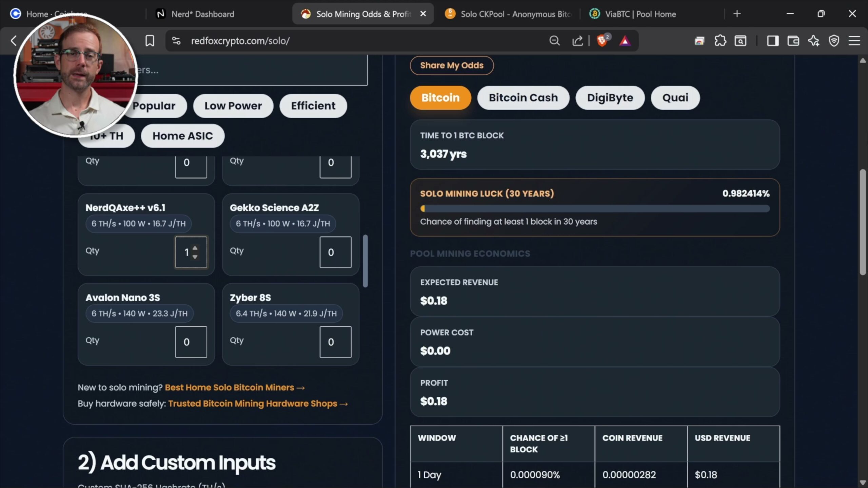This screenshot has height=488, width=868.
Task: Open Brave Shields lion icon
Action: coord(603,41)
